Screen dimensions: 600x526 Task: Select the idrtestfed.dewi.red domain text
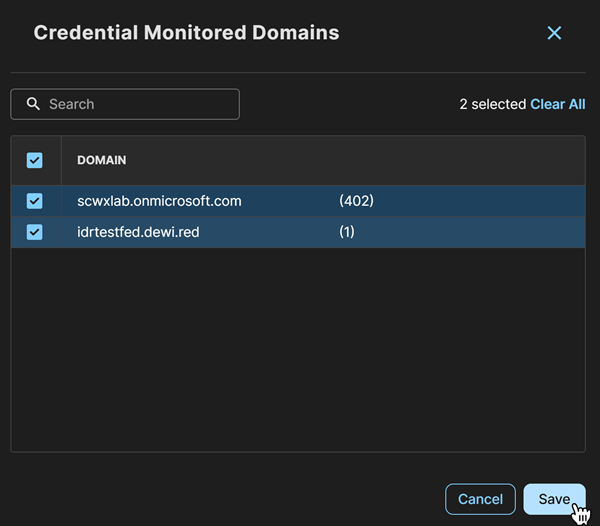[x=138, y=232]
